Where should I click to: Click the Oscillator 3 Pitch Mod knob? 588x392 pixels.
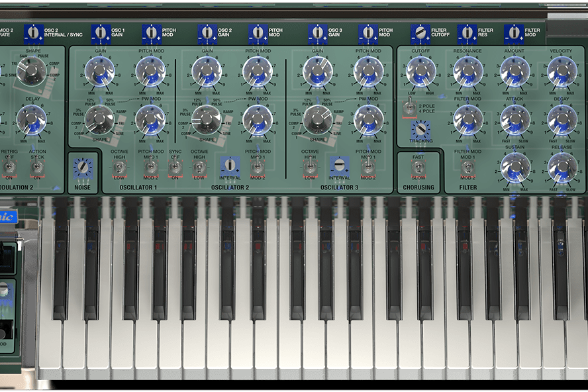tap(369, 72)
